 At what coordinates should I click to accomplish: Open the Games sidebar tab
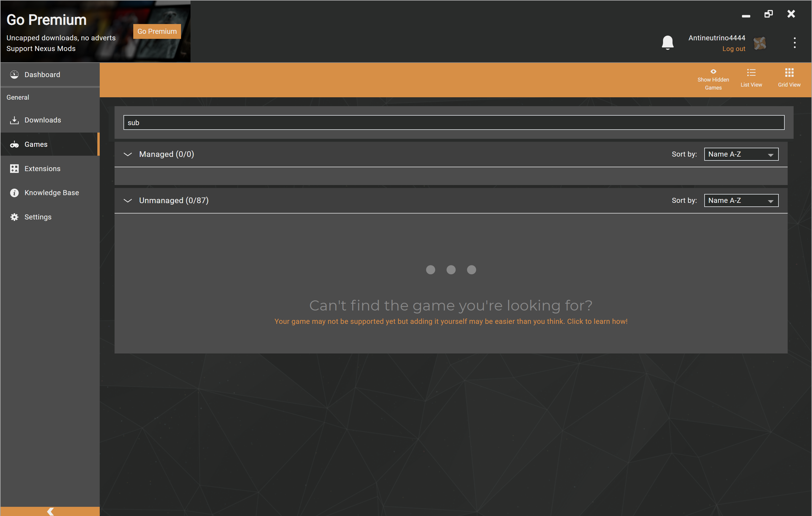(36, 144)
